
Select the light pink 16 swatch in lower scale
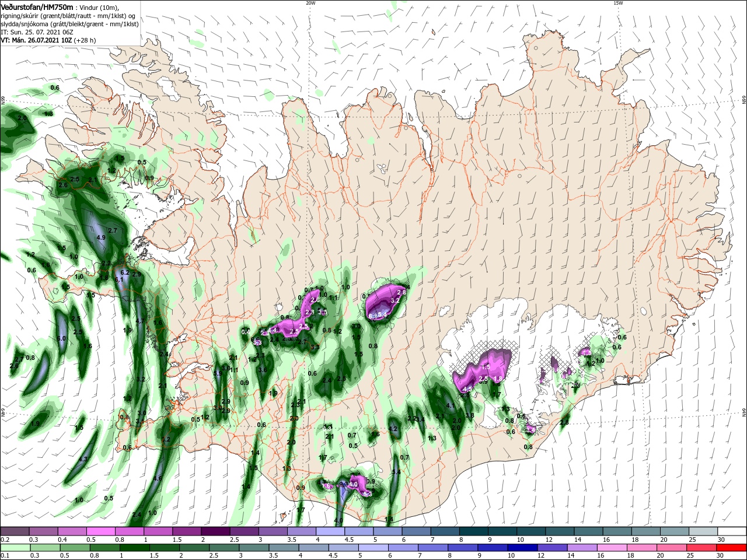(610, 548)
